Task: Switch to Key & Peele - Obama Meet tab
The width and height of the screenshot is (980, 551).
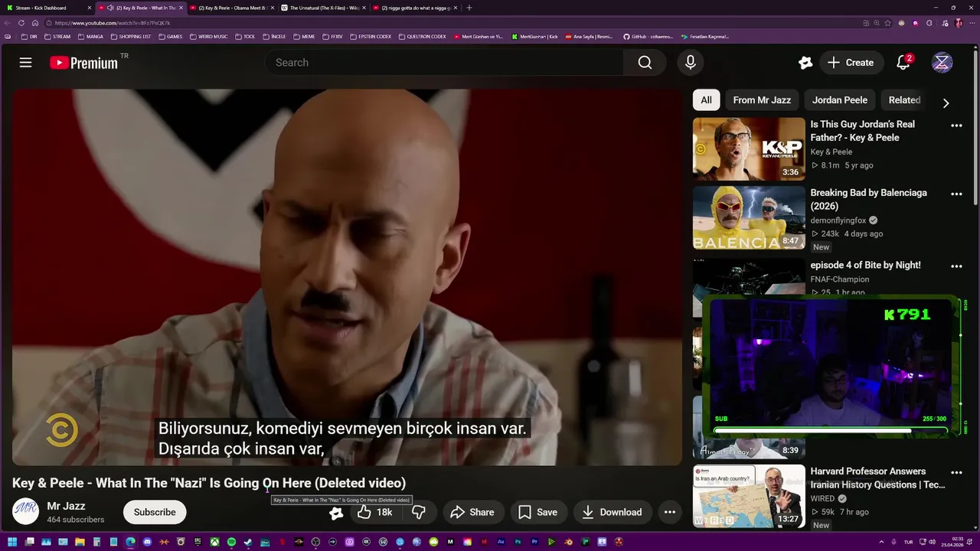Action: click(231, 8)
